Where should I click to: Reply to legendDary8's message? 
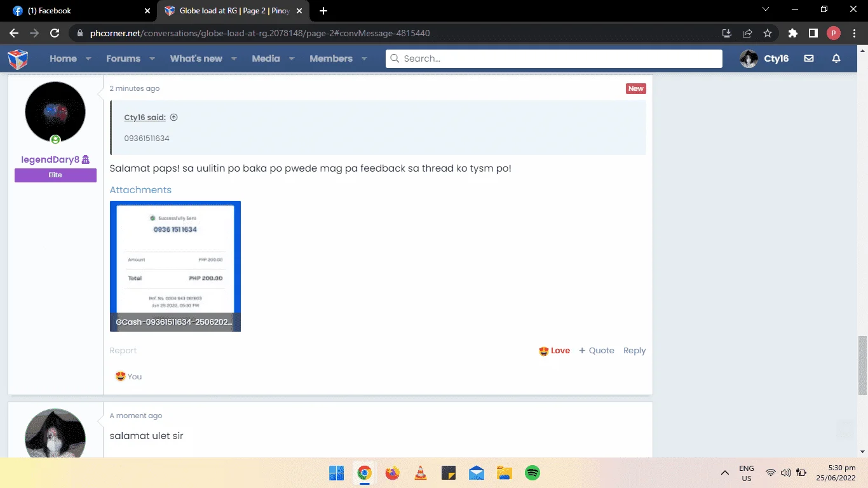634,351
